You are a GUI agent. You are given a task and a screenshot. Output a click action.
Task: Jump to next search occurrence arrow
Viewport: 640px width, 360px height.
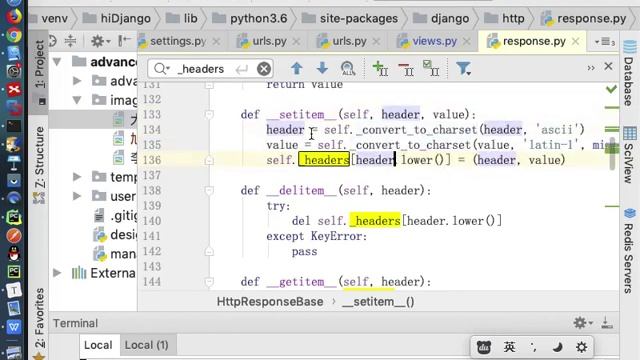click(x=322, y=68)
